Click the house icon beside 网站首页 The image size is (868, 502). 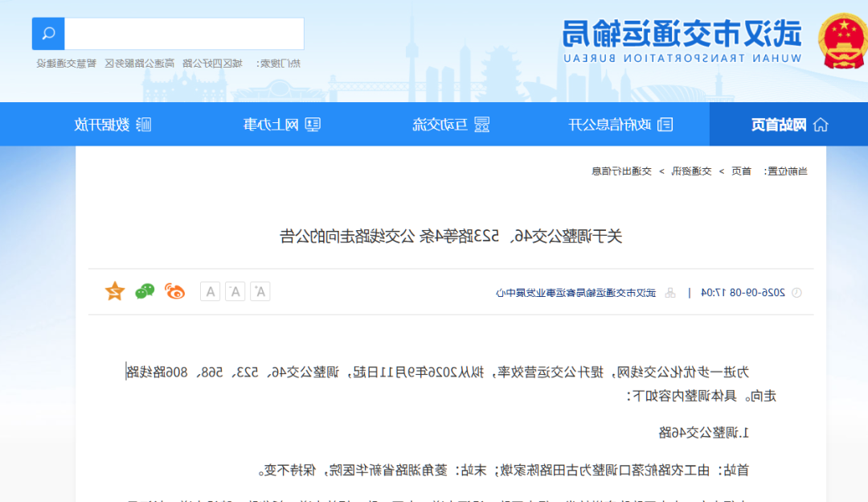821,125
